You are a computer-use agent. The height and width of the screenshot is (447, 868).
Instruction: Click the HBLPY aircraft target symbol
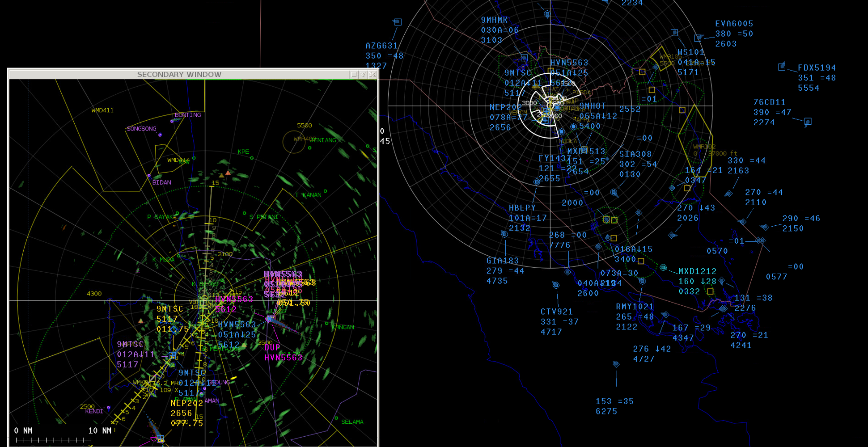[537, 182]
